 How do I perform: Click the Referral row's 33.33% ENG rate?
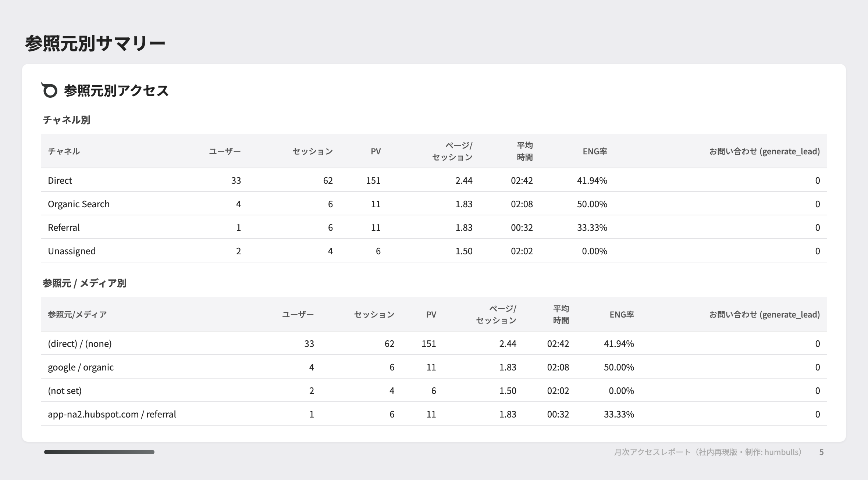tap(592, 228)
